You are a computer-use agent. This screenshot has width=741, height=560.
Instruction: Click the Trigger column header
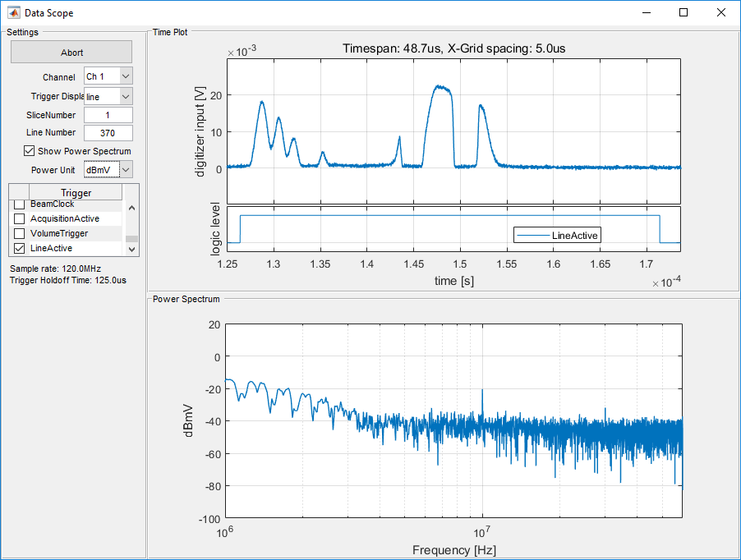(76, 193)
